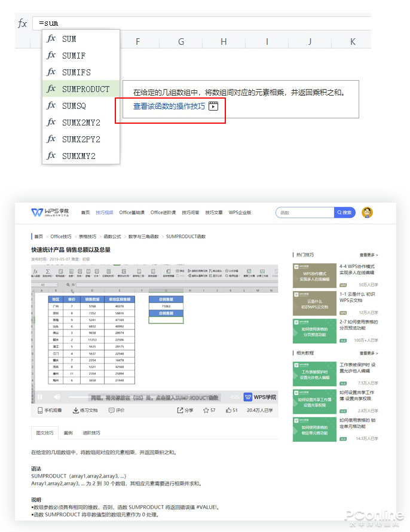Viewport: 410px width, 532px height.
Task: Choose the highlighted SUMPRODUCT function suggestion
Action: point(81,89)
